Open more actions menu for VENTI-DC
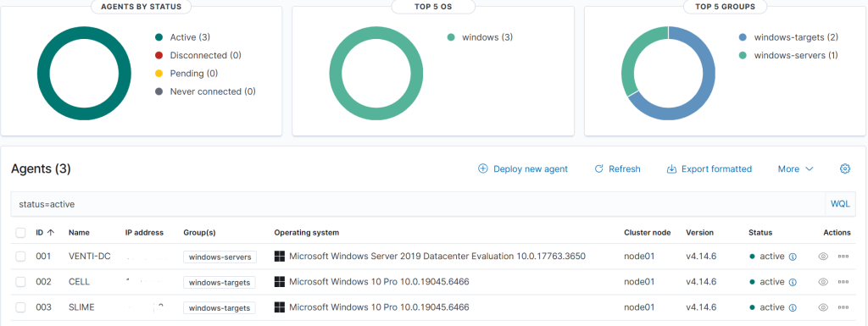Viewport: 868px width, 326px height. point(843,257)
